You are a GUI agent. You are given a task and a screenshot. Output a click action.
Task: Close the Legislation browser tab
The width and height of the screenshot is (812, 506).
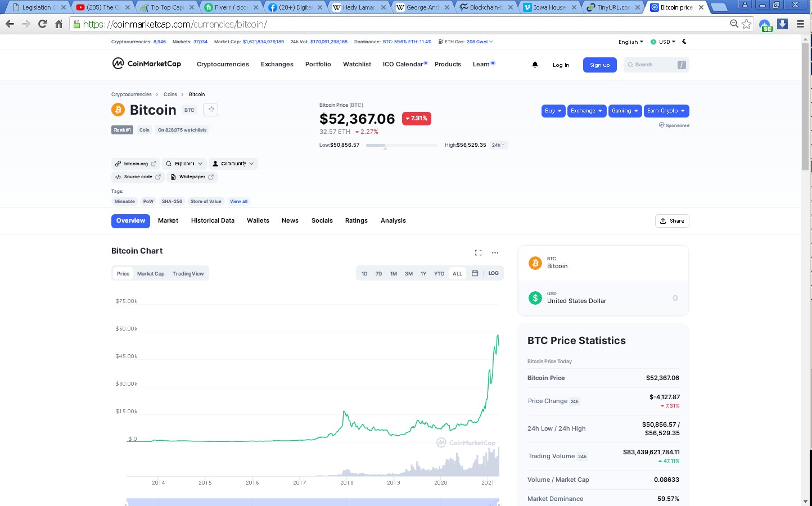pos(63,7)
